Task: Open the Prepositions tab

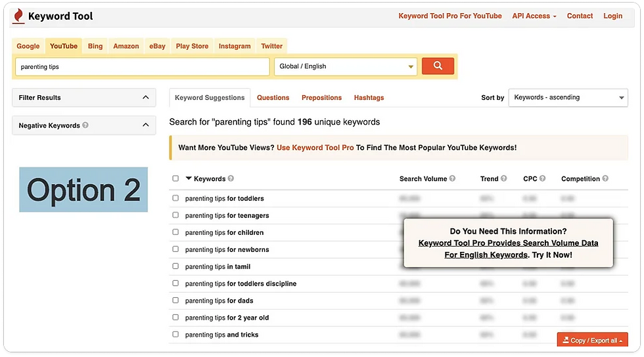Action: click(321, 98)
